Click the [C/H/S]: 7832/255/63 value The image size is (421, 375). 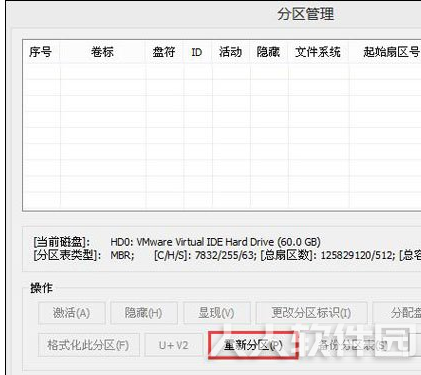coord(206,255)
